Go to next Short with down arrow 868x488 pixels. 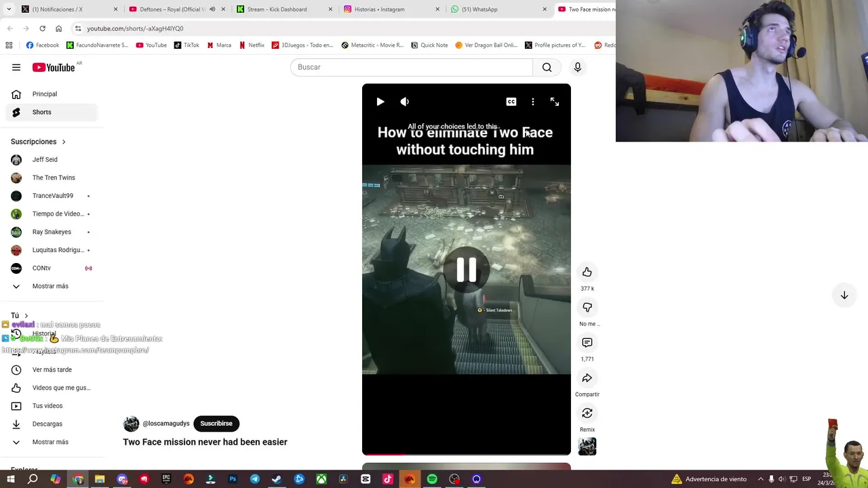tap(844, 296)
